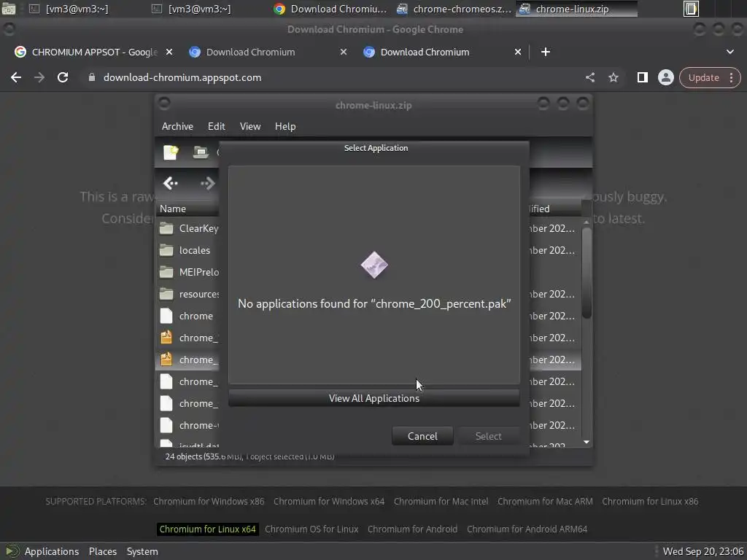
Task: Open a new Chrome tab
Action: pyautogui.click(x=546, y=52)
